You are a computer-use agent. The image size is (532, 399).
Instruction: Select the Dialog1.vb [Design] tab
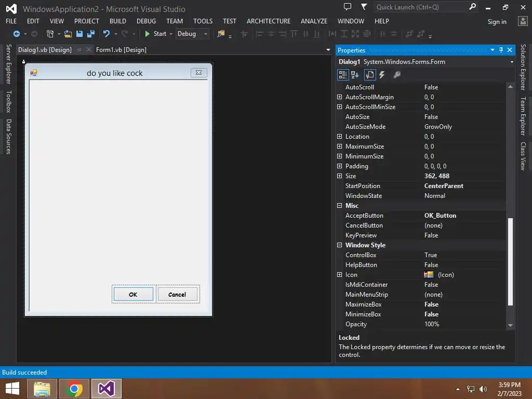(x=45, y=49)
